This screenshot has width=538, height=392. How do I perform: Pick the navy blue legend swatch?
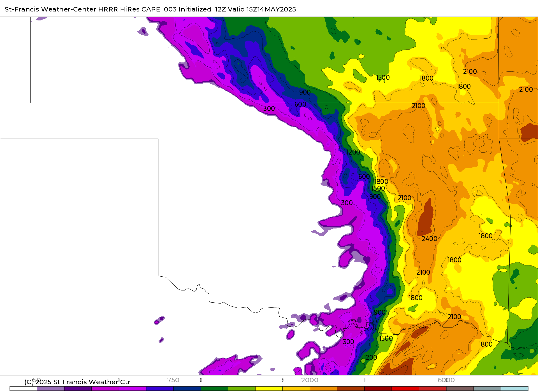coord(187,388)
